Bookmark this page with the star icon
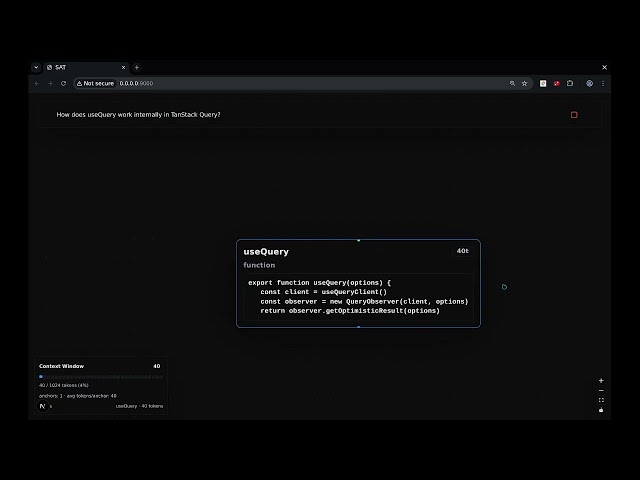The width and height of the screenshot is (640, 480). click(524, 83)
